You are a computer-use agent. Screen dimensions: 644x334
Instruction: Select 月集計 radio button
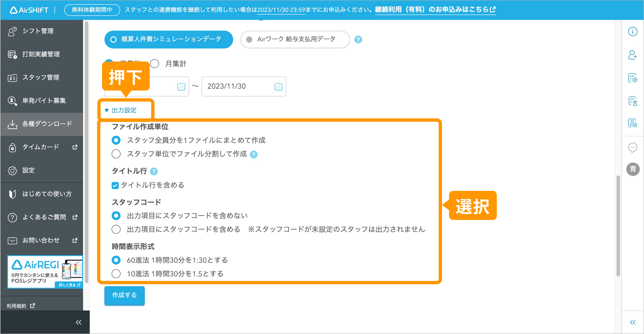click(154, 64)
